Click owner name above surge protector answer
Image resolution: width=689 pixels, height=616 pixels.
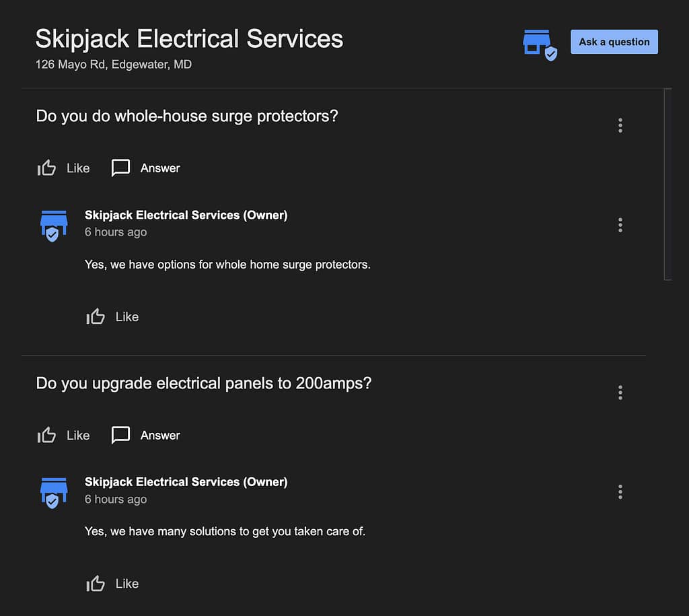tap(186, 215)
